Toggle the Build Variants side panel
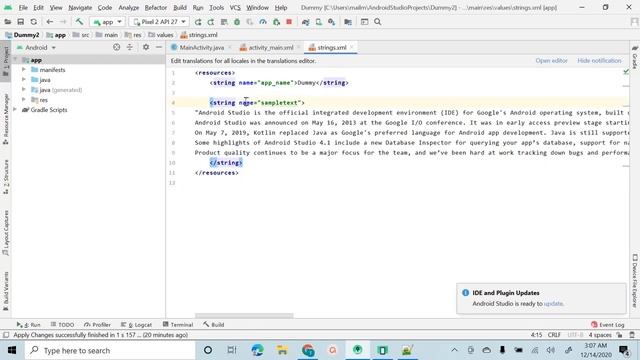This screenshot has width=640, height=360. 6,291
